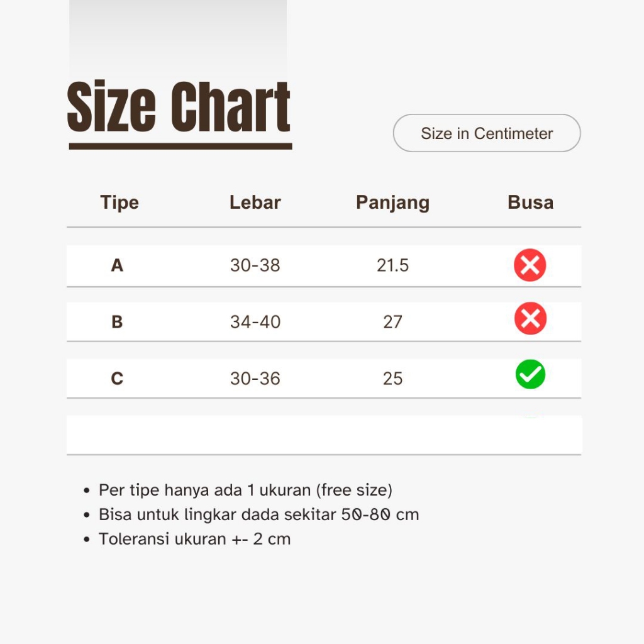Click the green checkmark in row C

tap(530, 375)
